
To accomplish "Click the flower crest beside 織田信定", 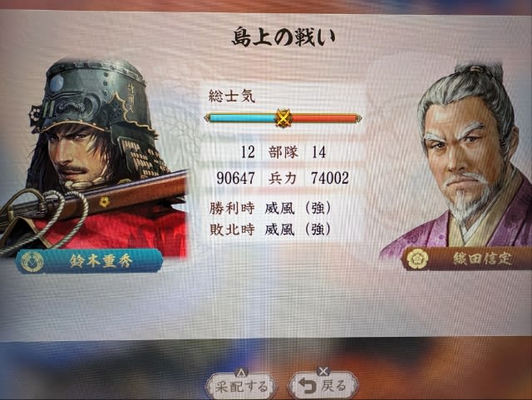I will point(417,259).
